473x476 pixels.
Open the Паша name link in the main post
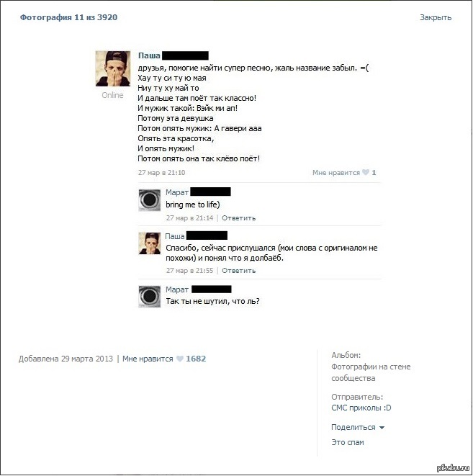(x=149, y=55)
